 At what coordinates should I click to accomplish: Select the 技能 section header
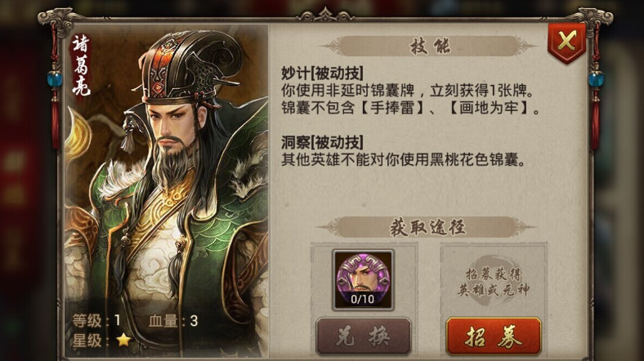430,47
